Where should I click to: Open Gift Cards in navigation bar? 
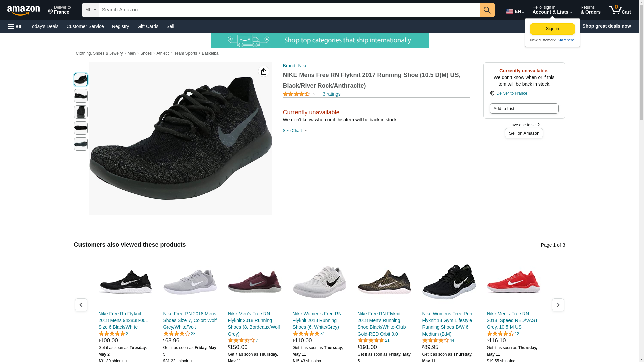click(148, 26)
